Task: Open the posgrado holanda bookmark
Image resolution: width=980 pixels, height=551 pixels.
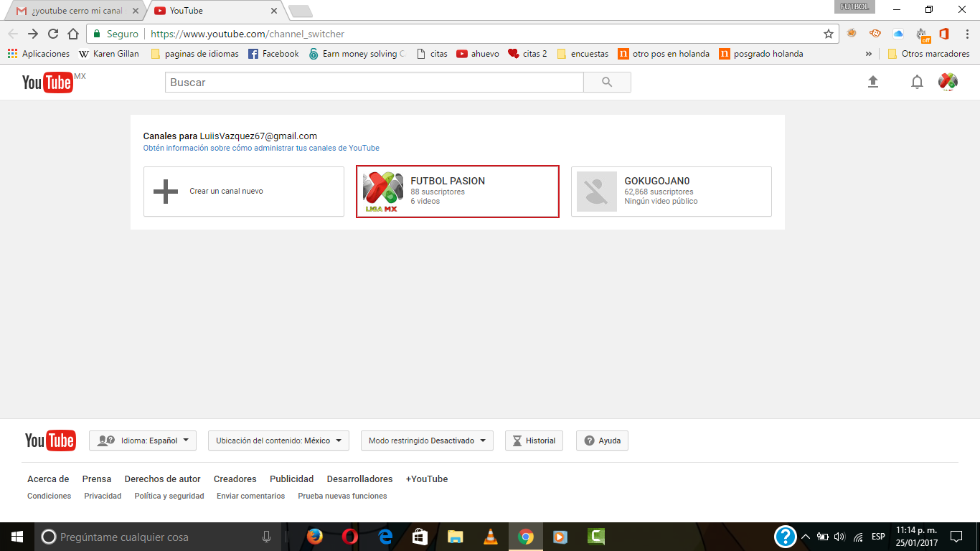Action: pos(761,54)
